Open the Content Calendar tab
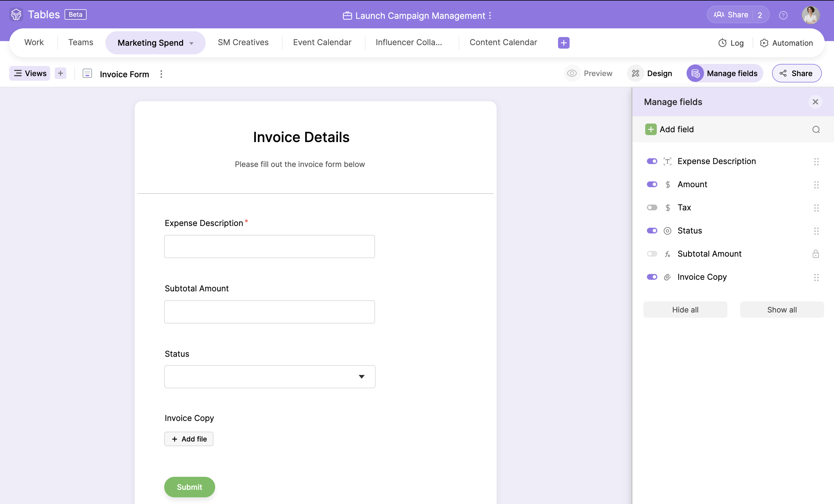Image resolution: width=834 pixels, height=504 pixels. [503, 42]
